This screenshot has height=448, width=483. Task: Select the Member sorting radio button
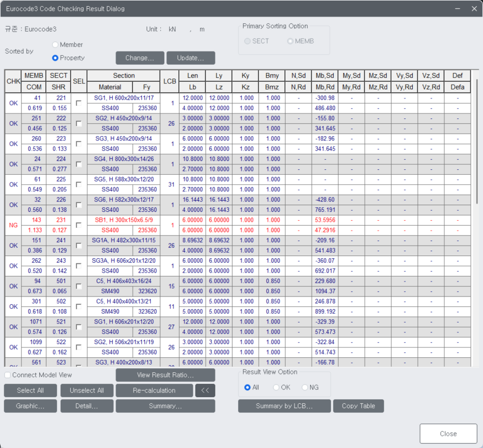tap(55, 45)
